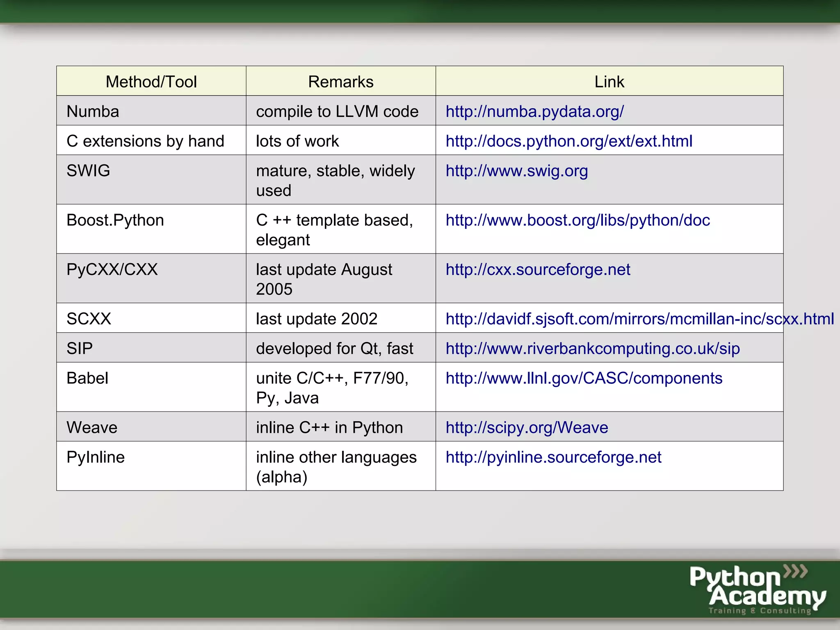This screenshot has height=630, width=840.
Task: Select the Remarks column header
Action: coord(341,81)
